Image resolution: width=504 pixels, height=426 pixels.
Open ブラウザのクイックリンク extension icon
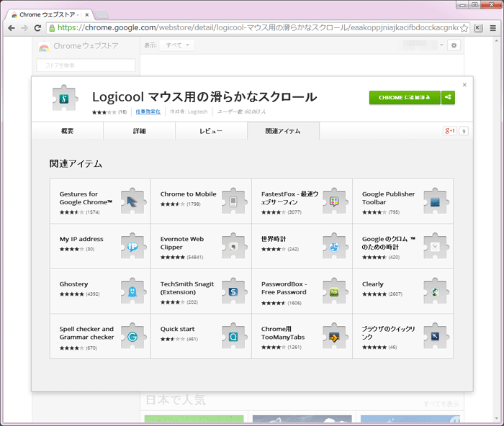coord(436,336)
